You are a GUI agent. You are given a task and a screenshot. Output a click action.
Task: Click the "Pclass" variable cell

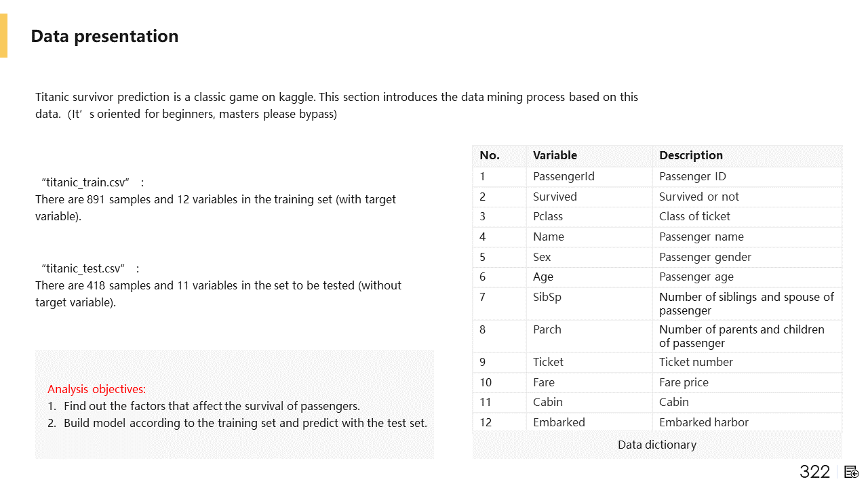point(548,217)
